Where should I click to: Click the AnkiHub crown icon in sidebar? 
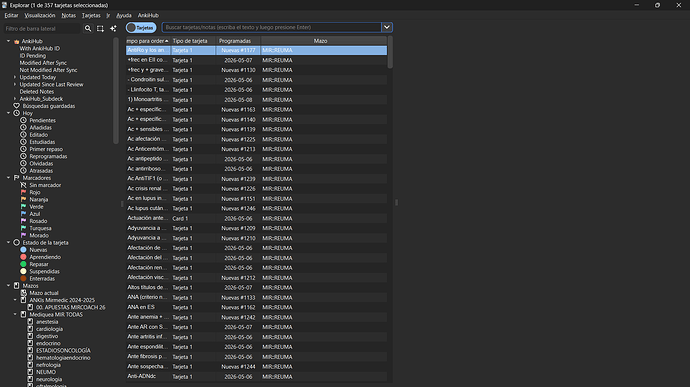[17, 41]
